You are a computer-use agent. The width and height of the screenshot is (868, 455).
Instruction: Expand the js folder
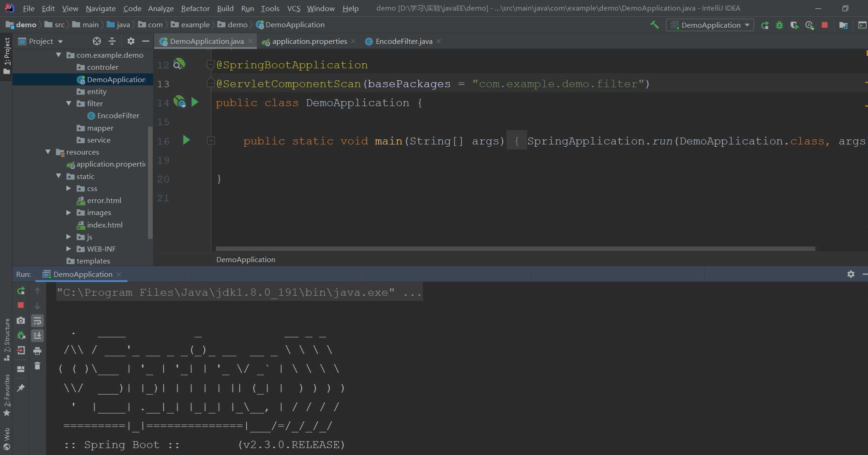69,237
